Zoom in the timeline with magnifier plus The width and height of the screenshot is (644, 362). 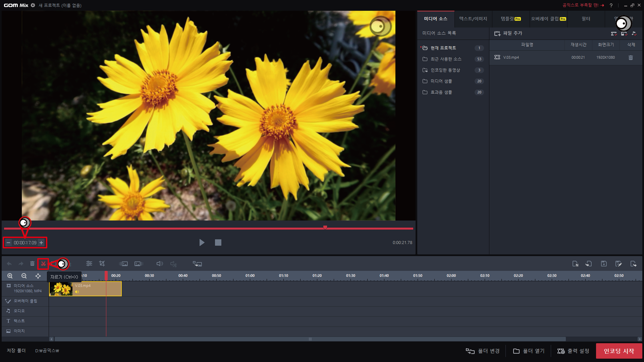(x=10, y=276)
